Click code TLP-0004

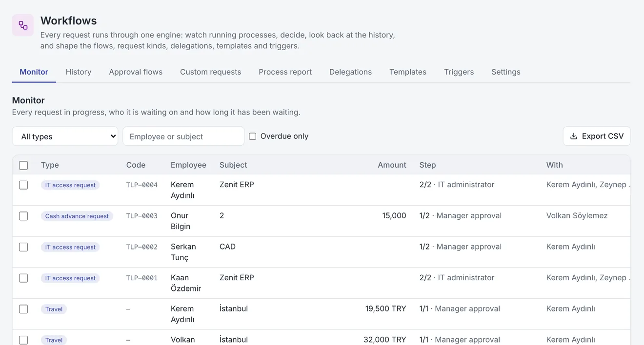(141, 185)
